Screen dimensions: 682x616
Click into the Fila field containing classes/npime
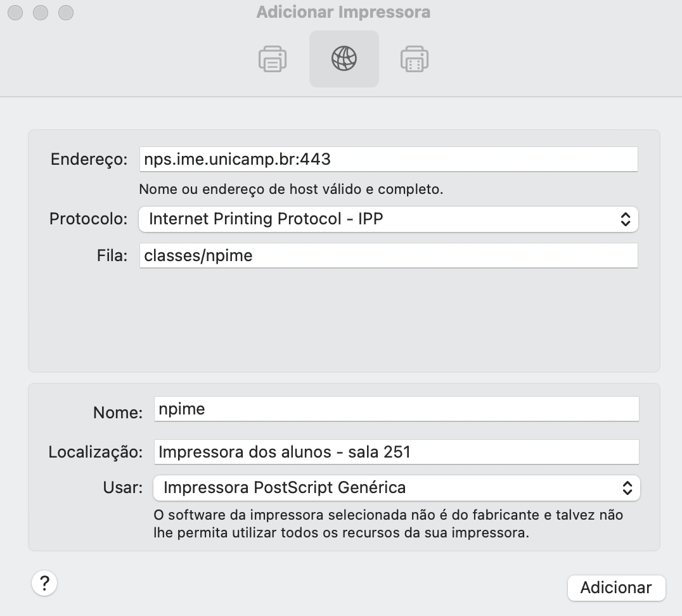coord(389,255)
